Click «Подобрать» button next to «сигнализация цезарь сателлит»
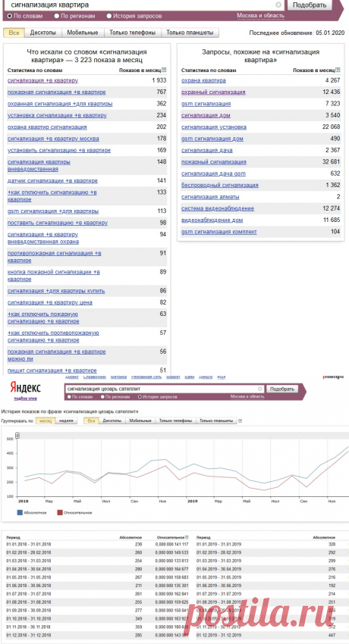 [281, 389]
